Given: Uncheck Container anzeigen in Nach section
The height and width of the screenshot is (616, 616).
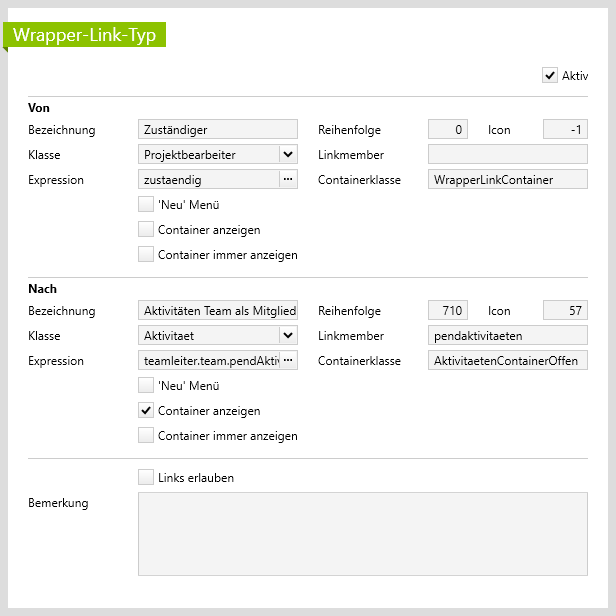Looking at the screenshot, I should click(x=146, y=411).
